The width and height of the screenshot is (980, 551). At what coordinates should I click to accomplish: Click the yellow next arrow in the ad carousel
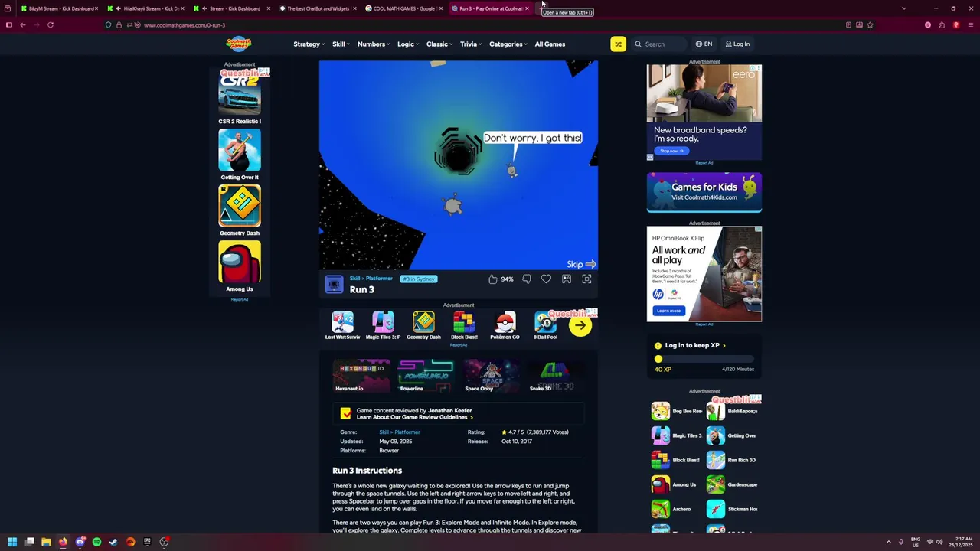(x=580, y=325)
